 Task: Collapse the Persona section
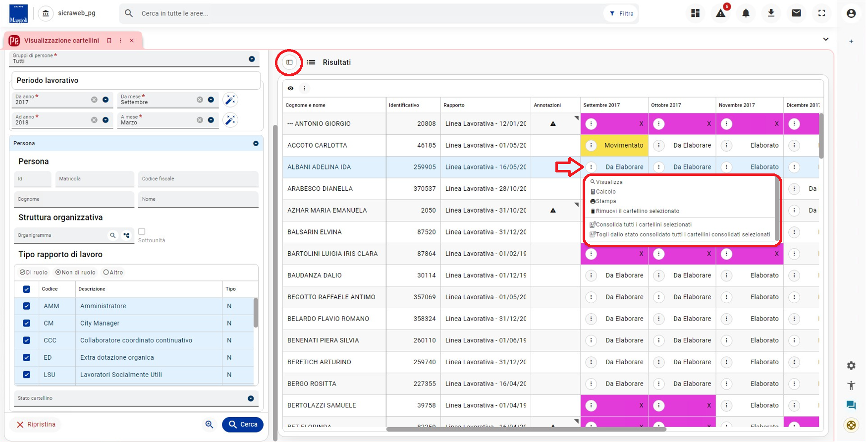[x=256, y=143]
